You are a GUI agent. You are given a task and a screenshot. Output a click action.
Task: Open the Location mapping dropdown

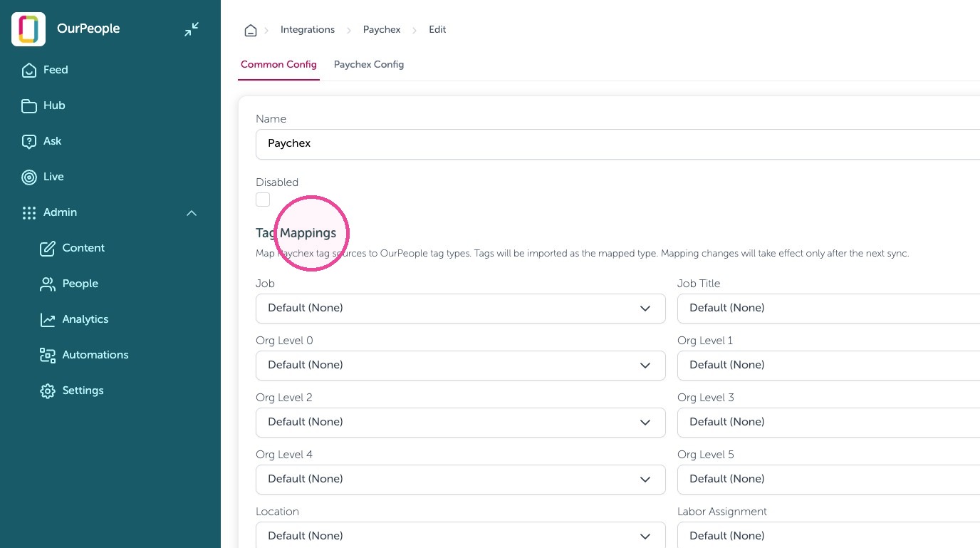coord(461,535)
